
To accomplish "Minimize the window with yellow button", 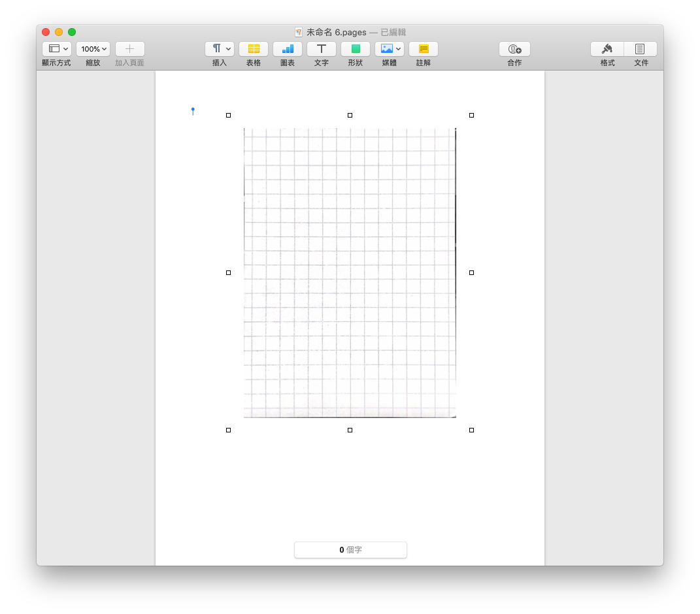I will pyautogui.click(x=59, y=32).
